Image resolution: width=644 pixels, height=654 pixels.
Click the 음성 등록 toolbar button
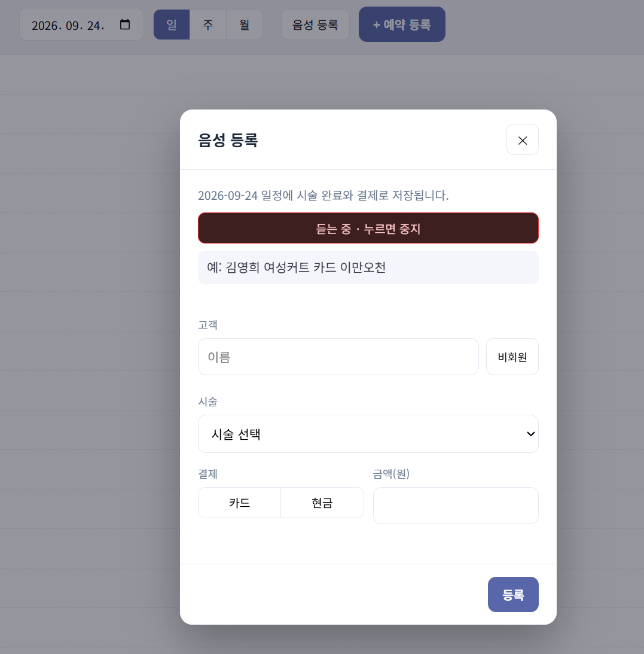pos(315,25)
